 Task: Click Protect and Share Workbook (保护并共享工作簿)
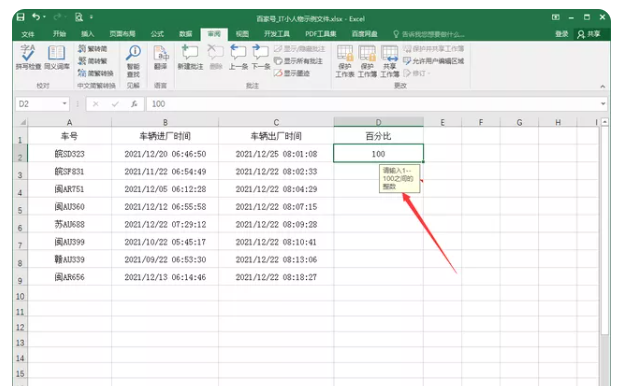pos(433,49)
